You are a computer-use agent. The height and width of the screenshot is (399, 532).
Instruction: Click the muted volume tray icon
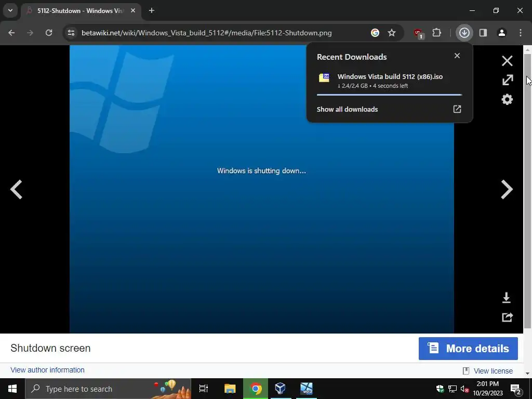tap(464, 389)
